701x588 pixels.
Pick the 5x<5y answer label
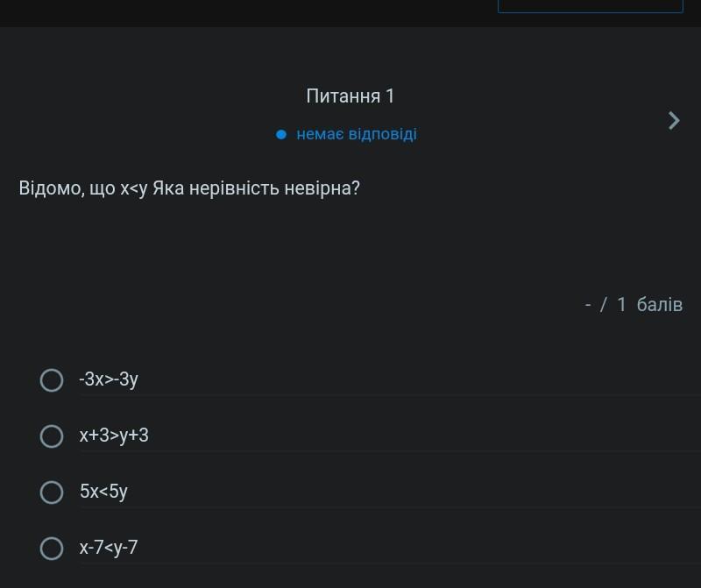(103, 492)
